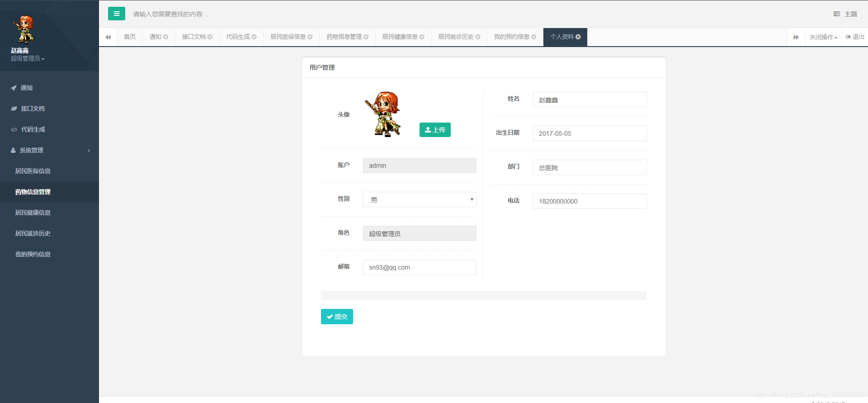The image size is (868, 403).
Task: Expand the 超级管理员 user menu in sidebar
Action: click(28, 59)
